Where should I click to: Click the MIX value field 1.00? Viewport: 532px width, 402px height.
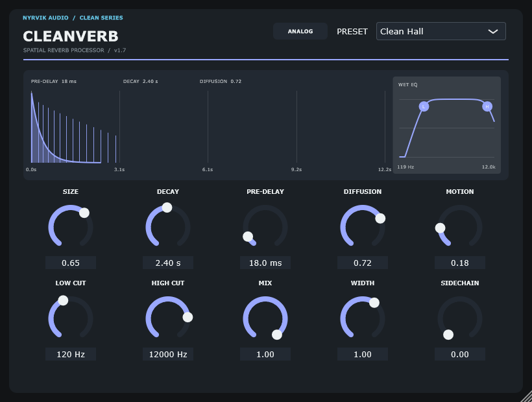click(265, 354)
